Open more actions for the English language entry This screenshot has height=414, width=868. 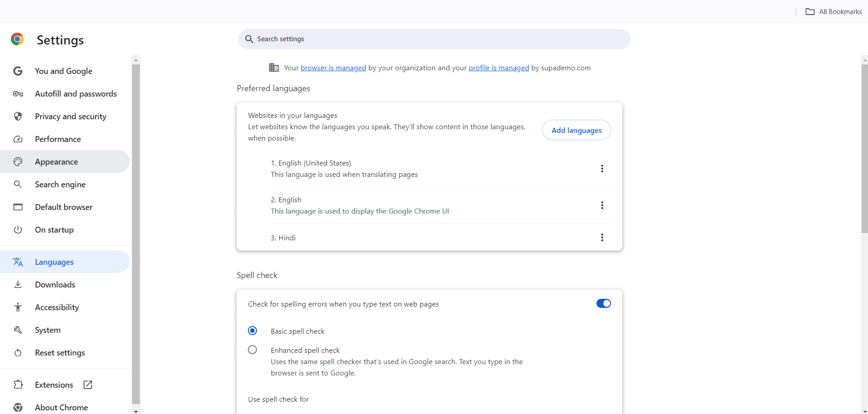tap(602, 205)
